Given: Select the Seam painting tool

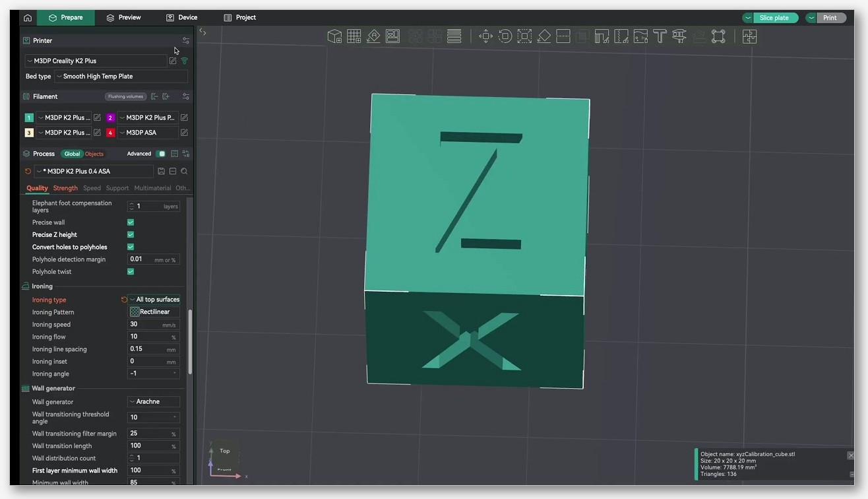Looking at the screenshot, I should (x=621, y=36).
